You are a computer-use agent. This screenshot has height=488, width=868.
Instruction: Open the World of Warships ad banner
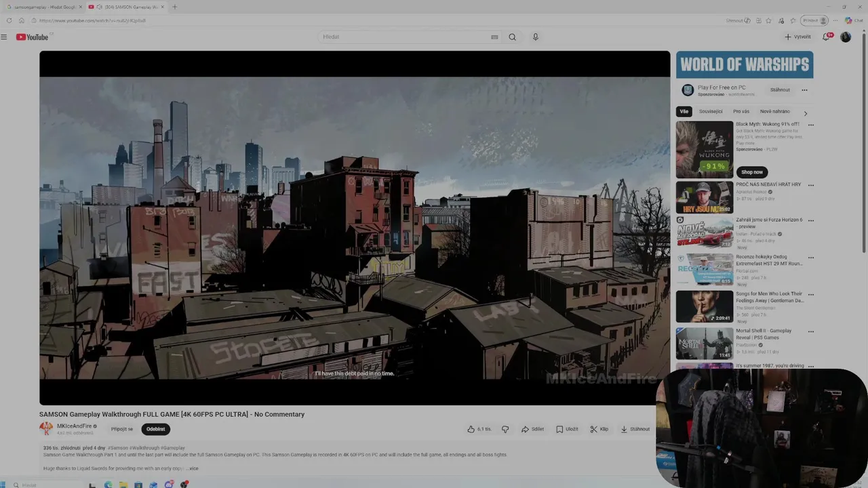pos(745,65)
